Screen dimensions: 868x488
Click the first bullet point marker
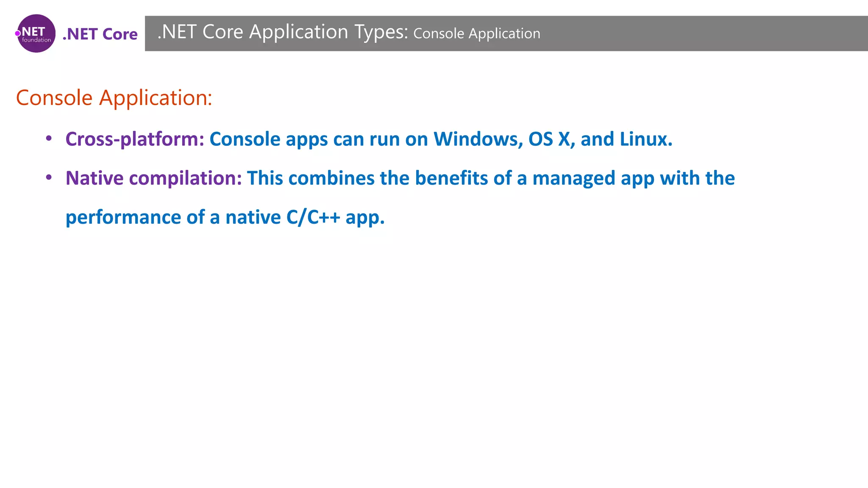tap(49, 138)
